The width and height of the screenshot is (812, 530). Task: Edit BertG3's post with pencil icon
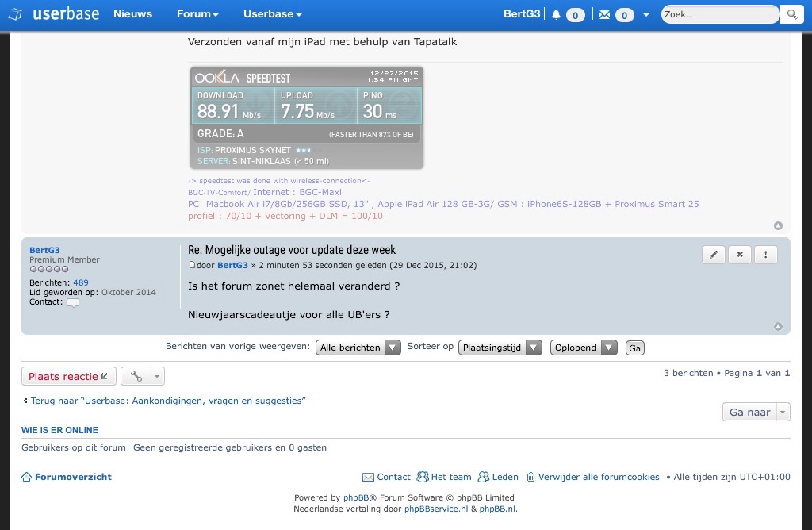coord(713,255)
